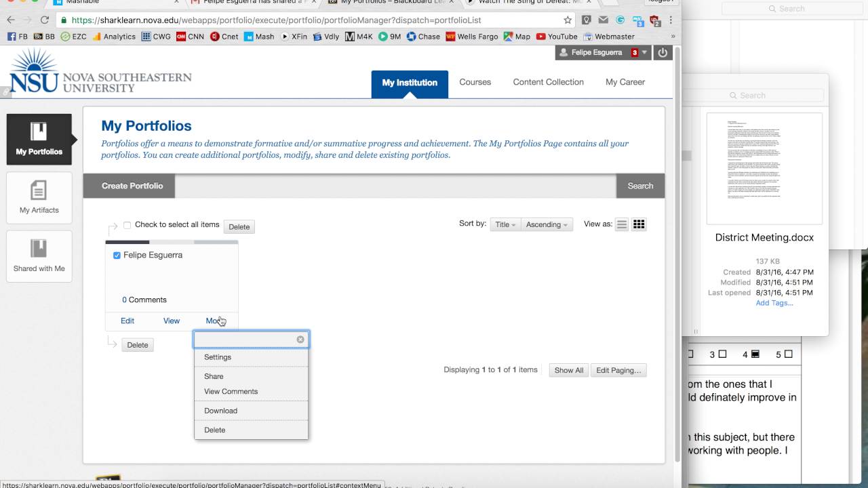The image size is (868, 488).
Task: Open the Map bookmark
Action: 517,37
